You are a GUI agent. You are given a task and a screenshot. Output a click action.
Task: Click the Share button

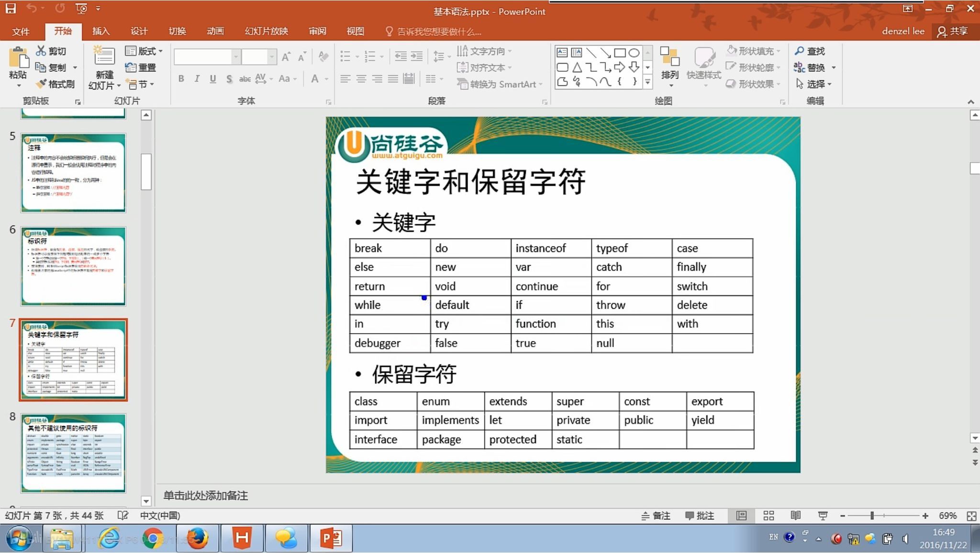tap(952, 31)
